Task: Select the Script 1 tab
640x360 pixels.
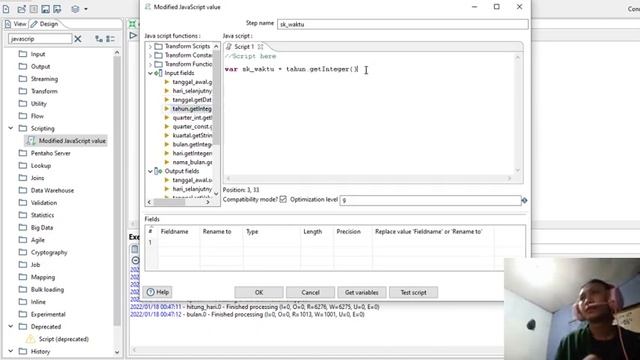Action: 244,47
